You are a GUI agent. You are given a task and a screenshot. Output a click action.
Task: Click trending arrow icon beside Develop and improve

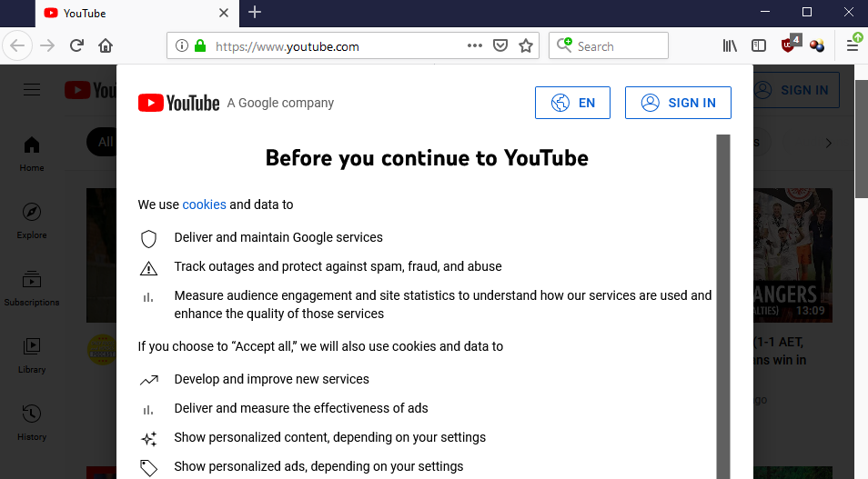pos(148,381)
